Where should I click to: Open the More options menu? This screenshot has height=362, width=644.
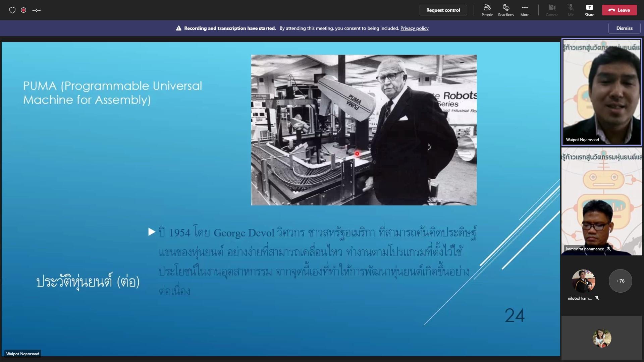(x=525, y=10)
